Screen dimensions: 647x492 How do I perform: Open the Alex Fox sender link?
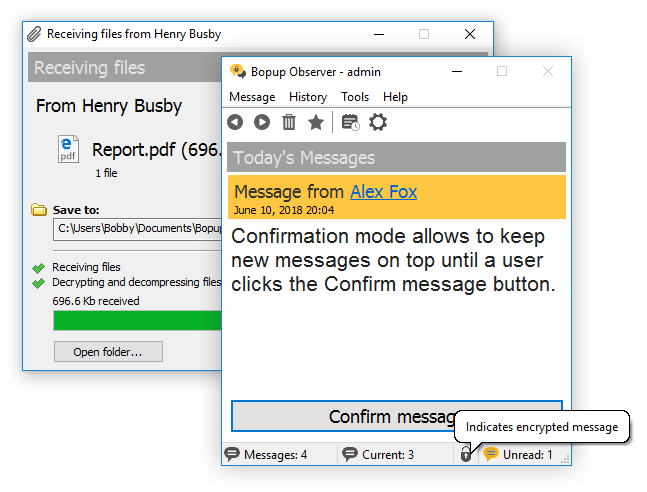383,192
